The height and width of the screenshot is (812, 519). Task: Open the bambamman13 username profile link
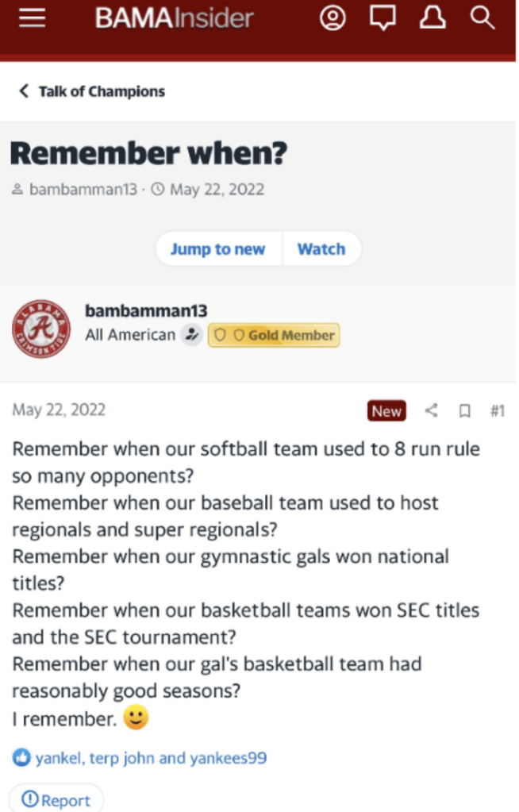tap(146, 310)
